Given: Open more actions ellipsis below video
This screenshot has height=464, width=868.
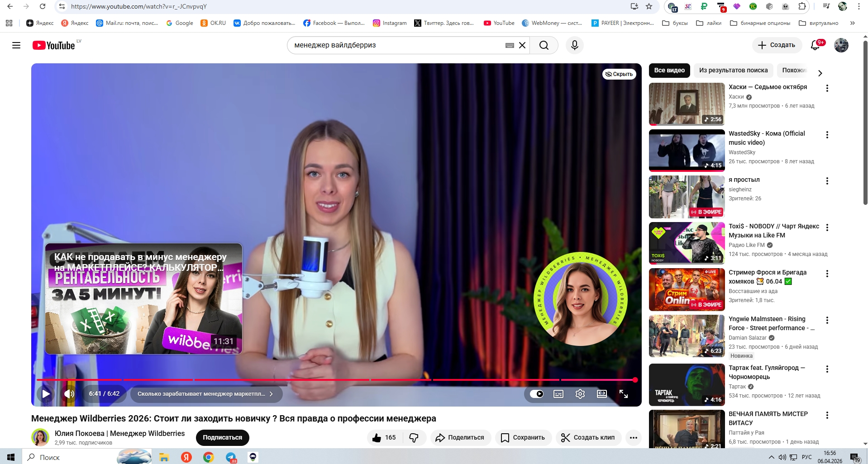Looking at the screenshot, I should [634, 438].
